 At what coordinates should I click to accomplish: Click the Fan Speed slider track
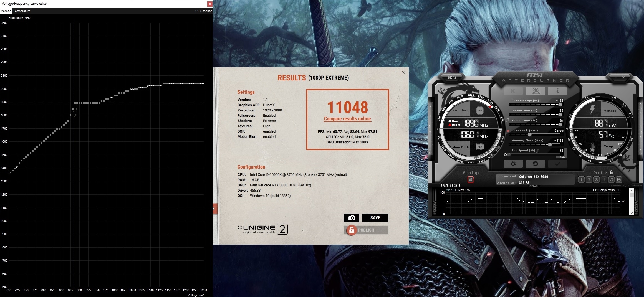[x=534, y=155]
